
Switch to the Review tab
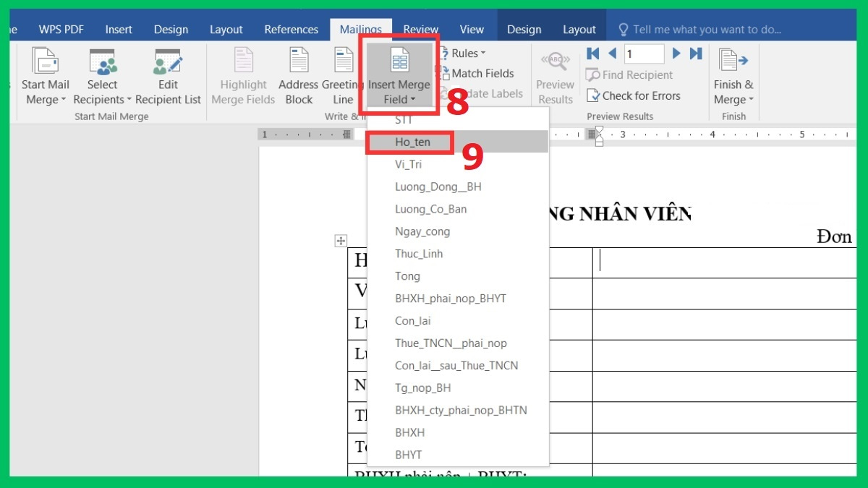[420, 29]
